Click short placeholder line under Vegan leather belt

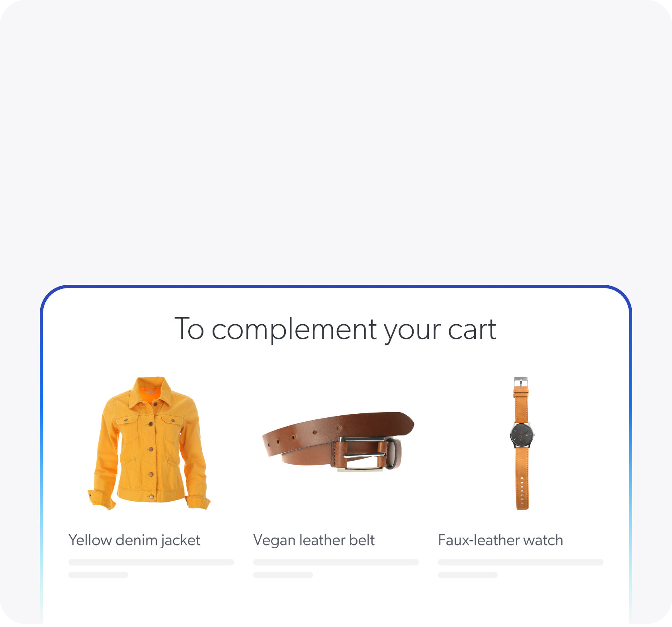click(283, 575)
